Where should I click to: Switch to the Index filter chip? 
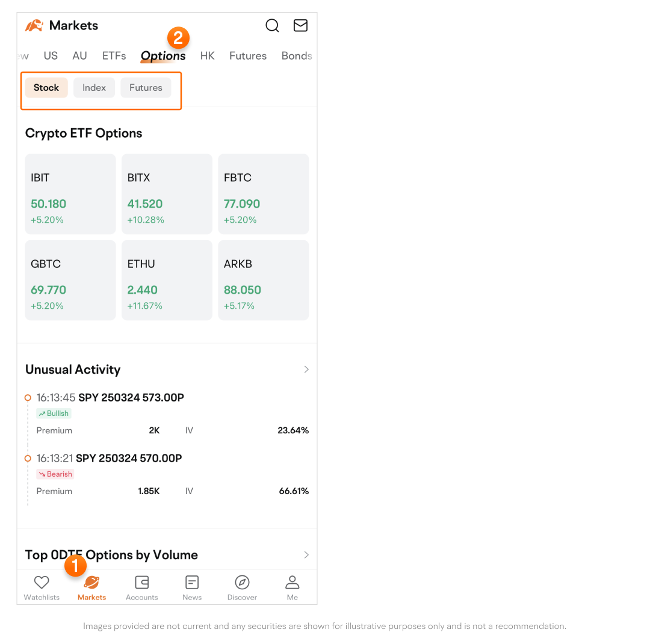click(x=94, y=88)
